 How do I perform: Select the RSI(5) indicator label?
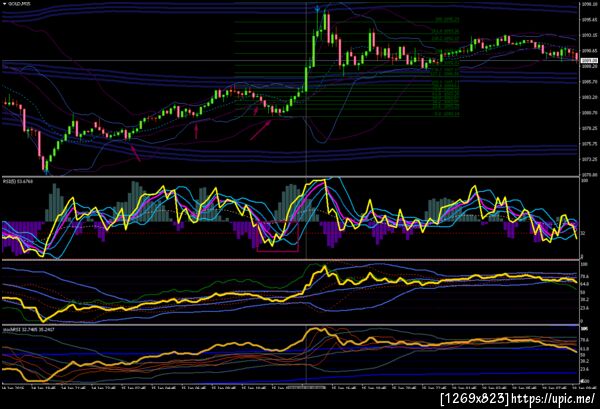[18, 181]
